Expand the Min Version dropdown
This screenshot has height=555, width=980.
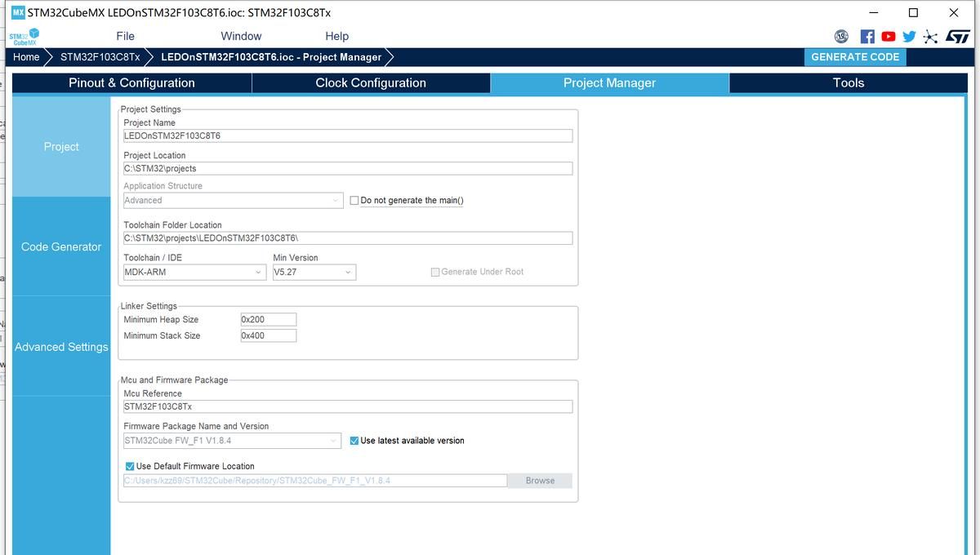click(x=314, y=273)
